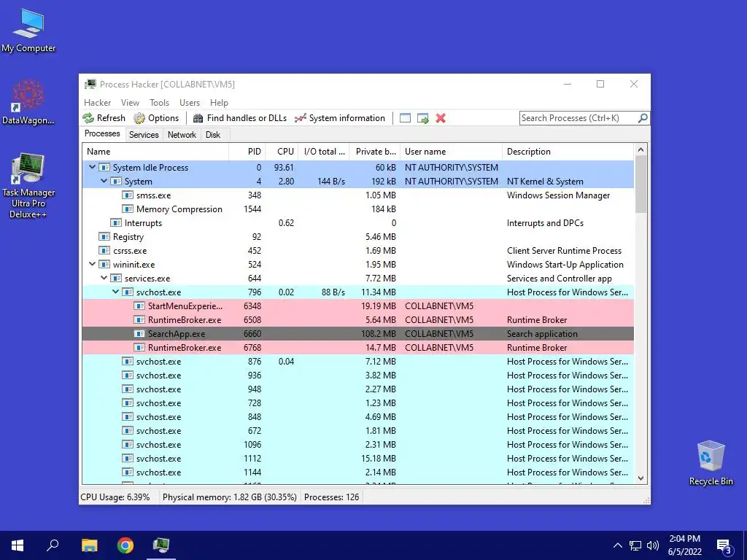The width and height of the screenshot is (747, 560).
Task: Click the CPU Usage 6.39% status entry
Action: [115, 497]
